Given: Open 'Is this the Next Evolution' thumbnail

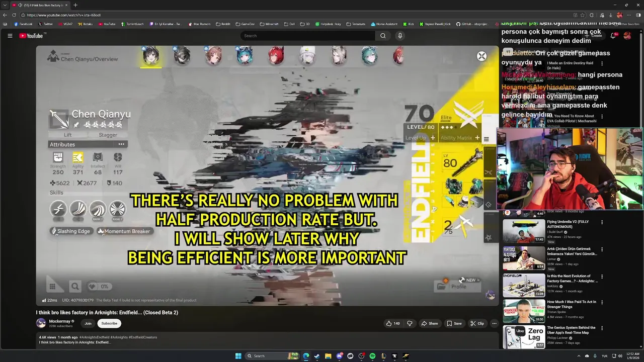Looking at the screenshot, I should [523, 285].
